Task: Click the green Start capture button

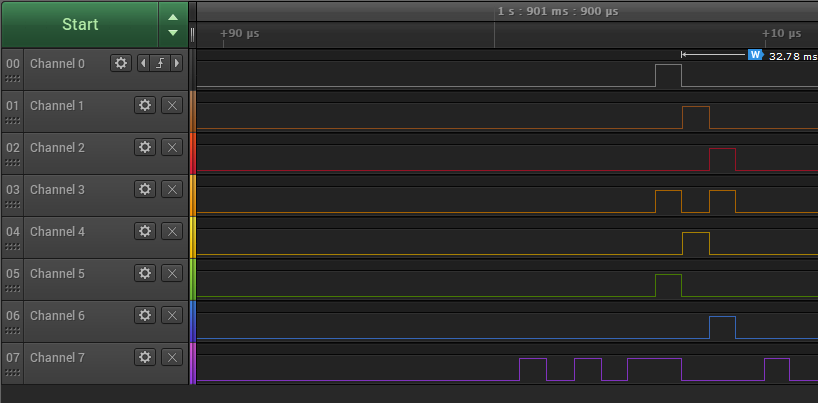Action: pyautogui.click(x=79, y=24)
